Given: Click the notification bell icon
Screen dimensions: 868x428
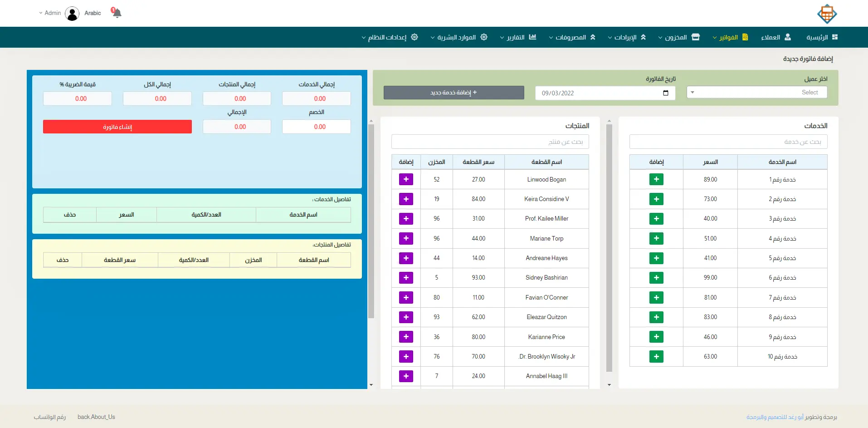Looking at the screenshot, I should (117, 13).
